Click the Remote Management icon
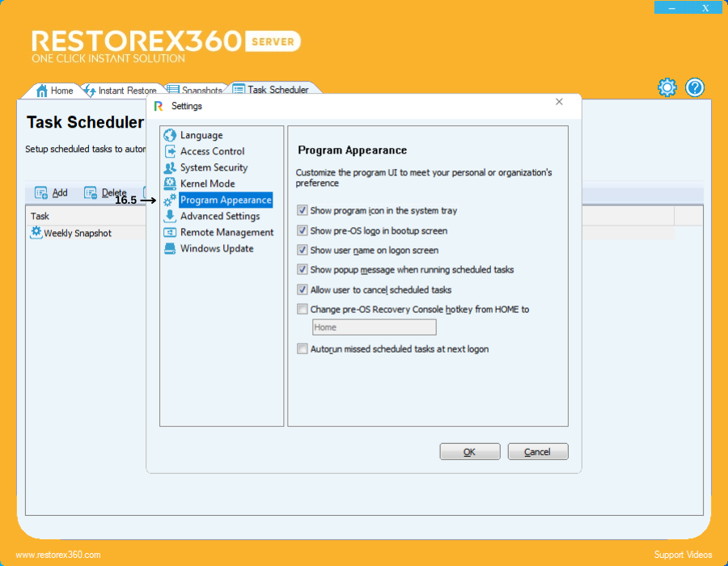Viewport: 728px width, 566px height. click(x=170, y=232)
